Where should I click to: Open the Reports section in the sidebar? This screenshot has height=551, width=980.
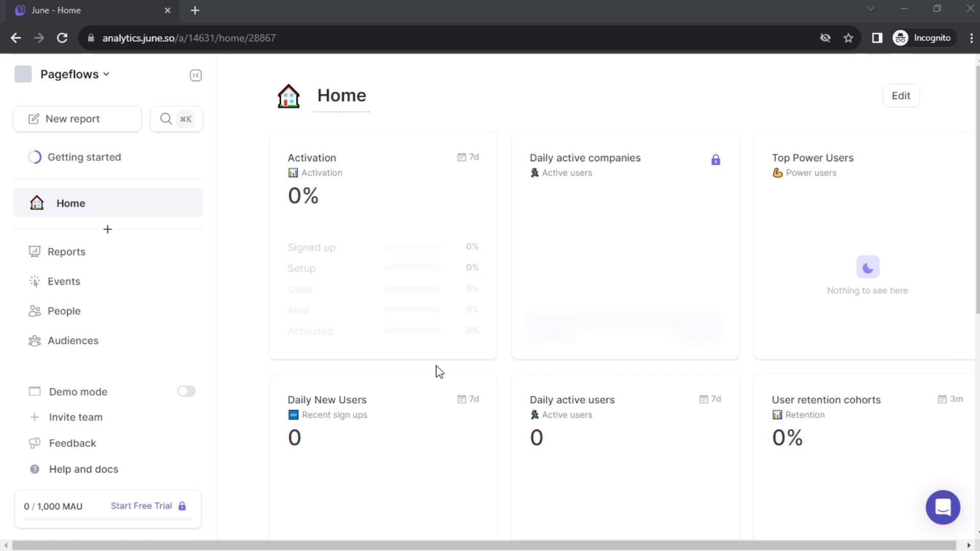(66, 252)
